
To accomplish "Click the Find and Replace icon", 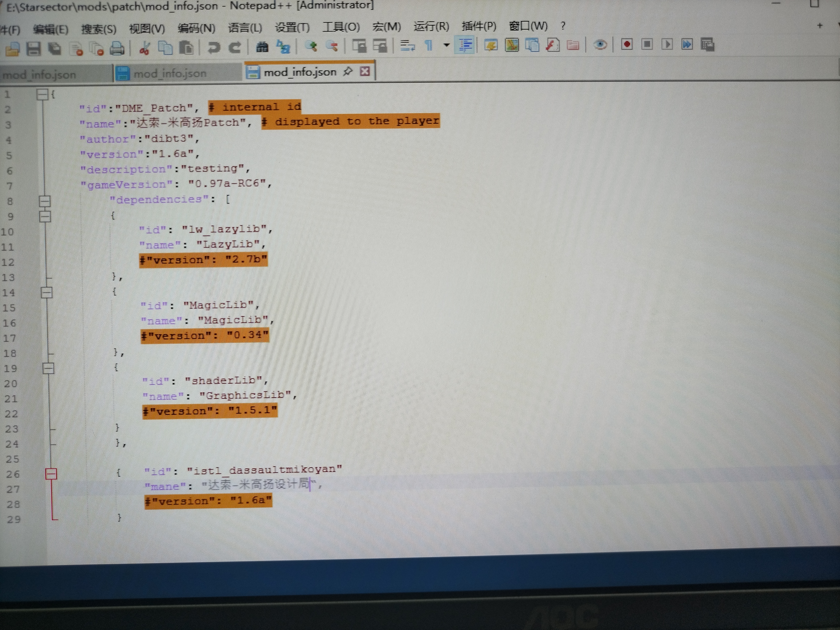I will coord(283,47).
